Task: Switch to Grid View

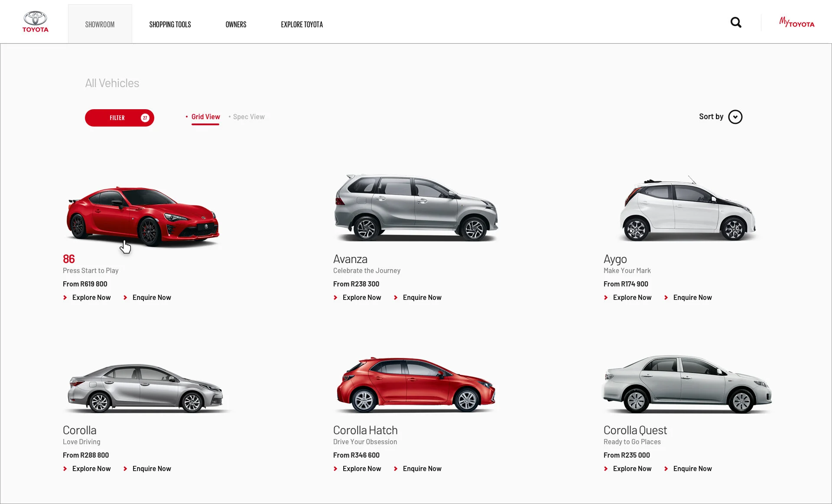Action: 205,117
